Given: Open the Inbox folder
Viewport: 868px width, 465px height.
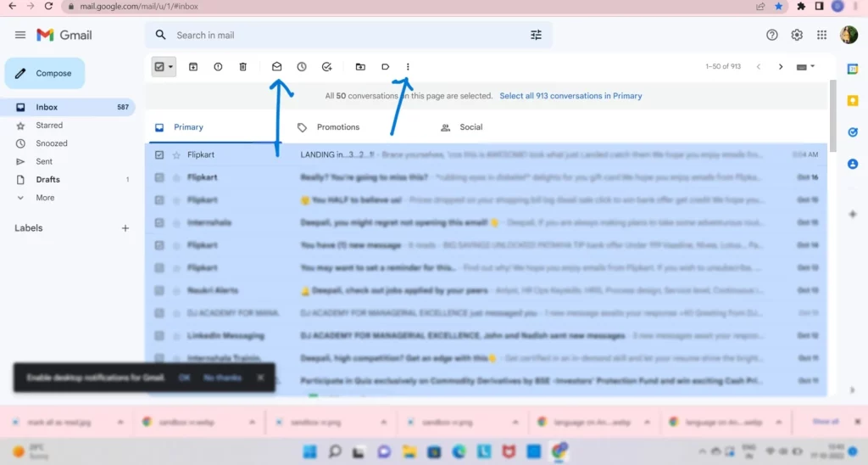Looking at the screenshot, I should click(x=70, y=107).
